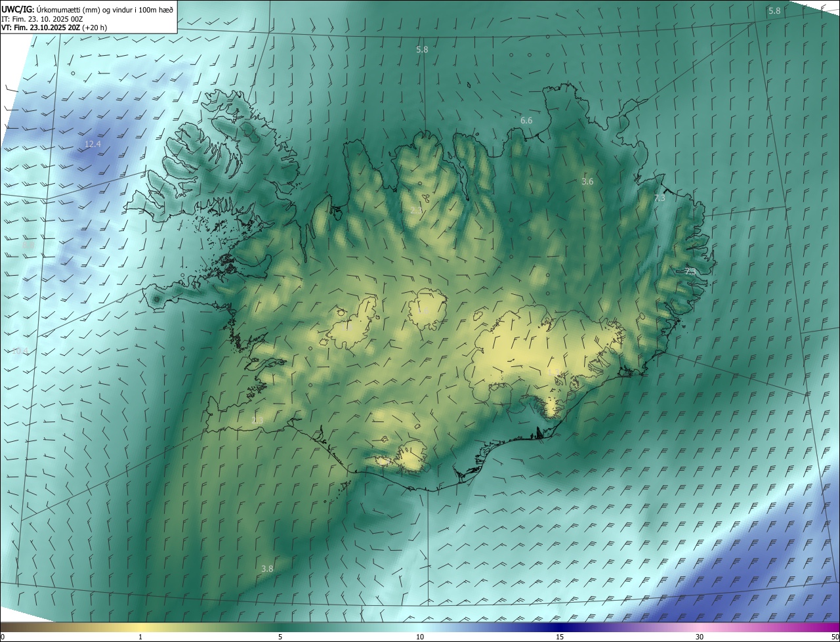This screenshot has height=642, width=840.
Task: Click the 5.8 label on the meridian line north of Iceland
Action: (422, 49)
